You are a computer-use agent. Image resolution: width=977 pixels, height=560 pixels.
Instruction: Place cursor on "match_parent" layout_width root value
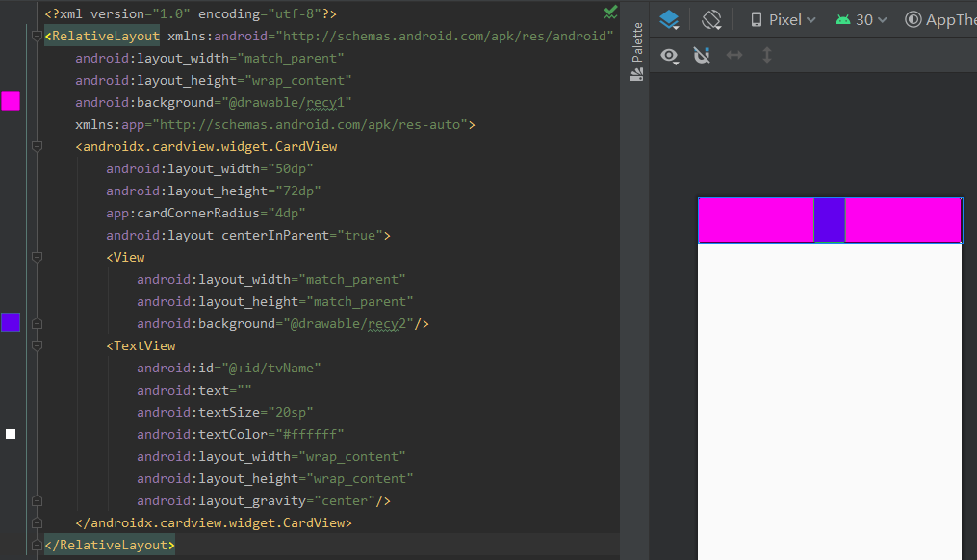[291, 59]
